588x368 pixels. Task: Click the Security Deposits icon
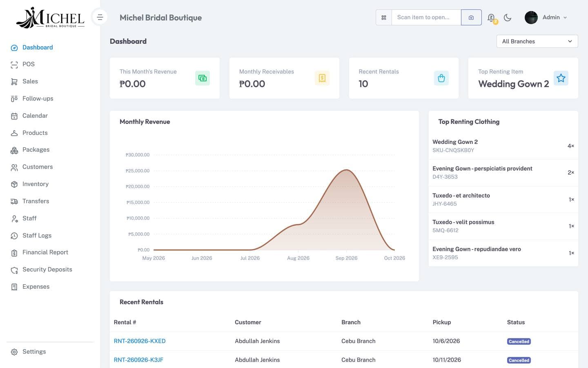(x=14, y=270)
